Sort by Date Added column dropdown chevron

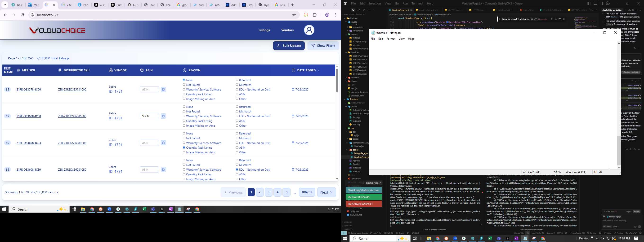coord(318,70)
